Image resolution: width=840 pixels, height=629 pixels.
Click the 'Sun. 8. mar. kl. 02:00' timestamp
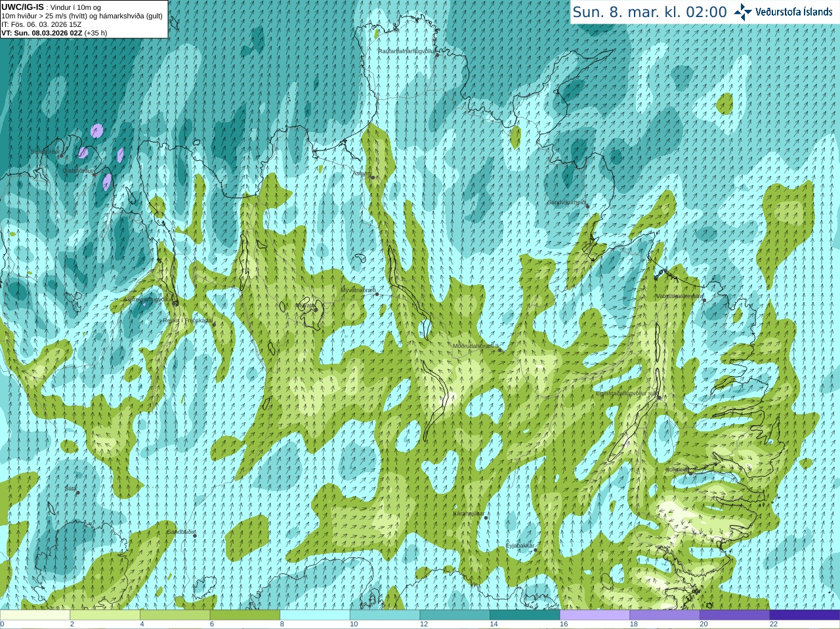pyautogui.click(x=650, y=12)
